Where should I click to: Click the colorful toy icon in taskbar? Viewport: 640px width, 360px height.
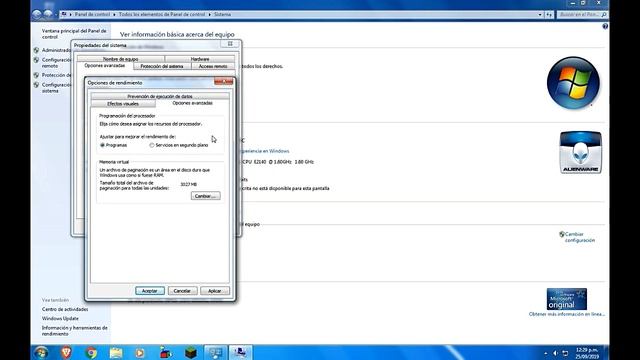(x=165, y=352)
